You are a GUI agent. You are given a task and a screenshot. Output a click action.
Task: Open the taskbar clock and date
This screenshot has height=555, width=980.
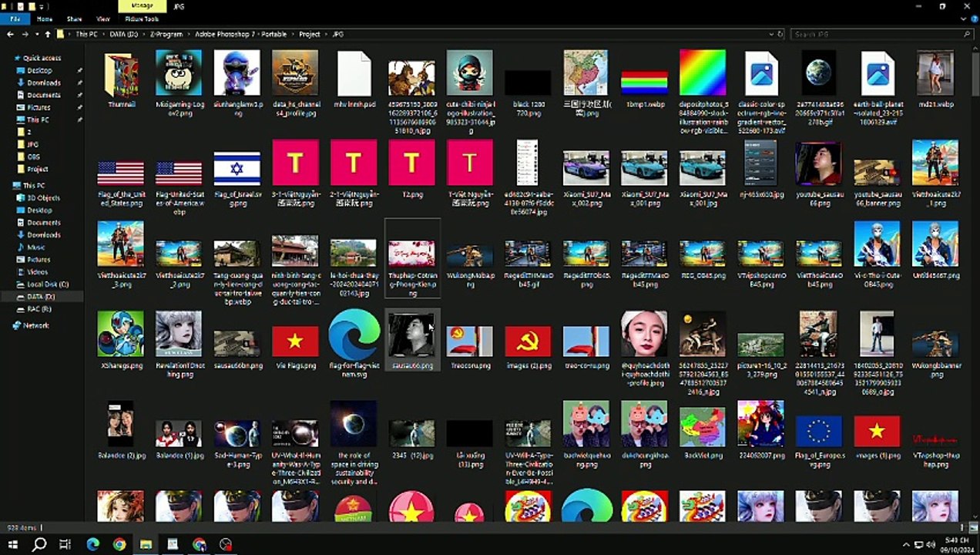point(956,544)
